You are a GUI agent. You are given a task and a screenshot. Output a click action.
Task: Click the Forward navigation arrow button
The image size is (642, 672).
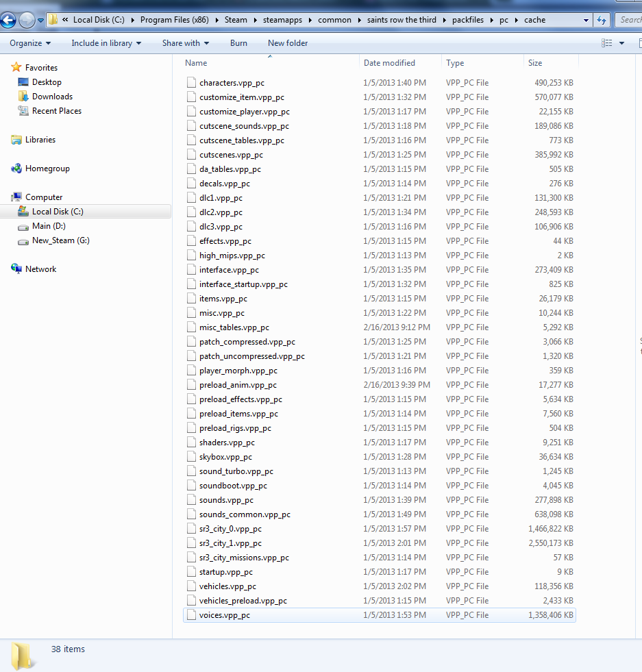click(27, 20)
